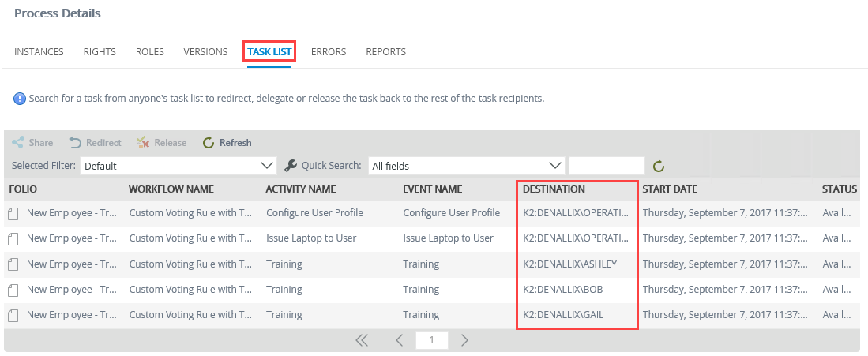This screenshot has height=356, width=868.
Task: Click Training activity cell in BOB row
Action: [x=284, y=290]
